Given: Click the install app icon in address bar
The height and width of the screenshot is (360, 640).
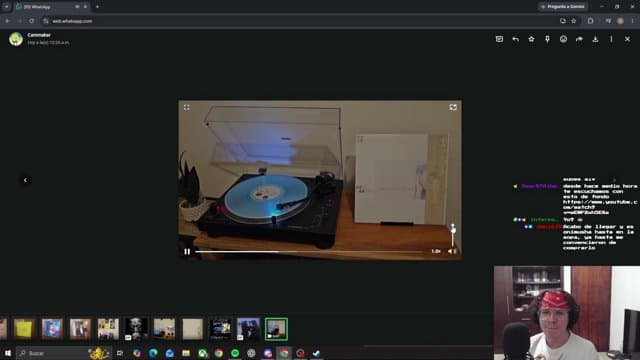Looking at the screenshot, I should click(x=563, y=21).
